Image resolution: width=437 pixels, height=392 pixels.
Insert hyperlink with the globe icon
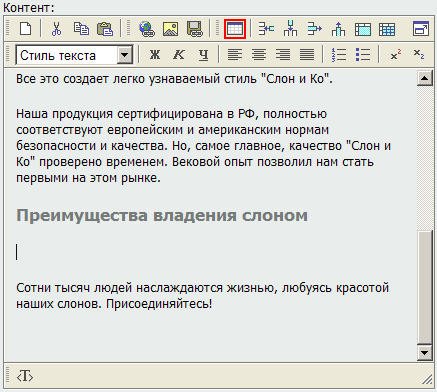pos(147,29)
